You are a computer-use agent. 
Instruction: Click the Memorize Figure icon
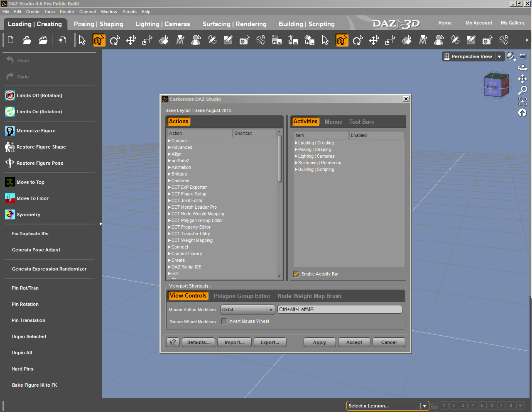(10, 131)
